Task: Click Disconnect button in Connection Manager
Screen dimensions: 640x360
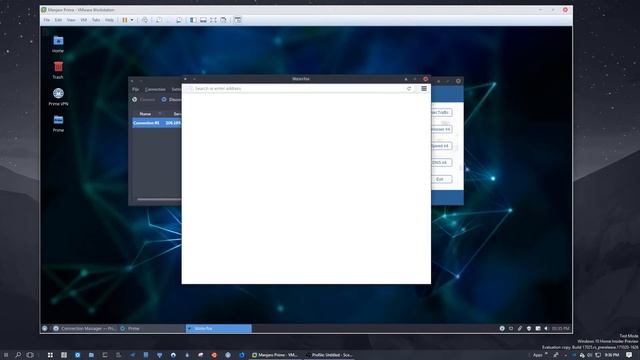Action: (x=171, y=100)
